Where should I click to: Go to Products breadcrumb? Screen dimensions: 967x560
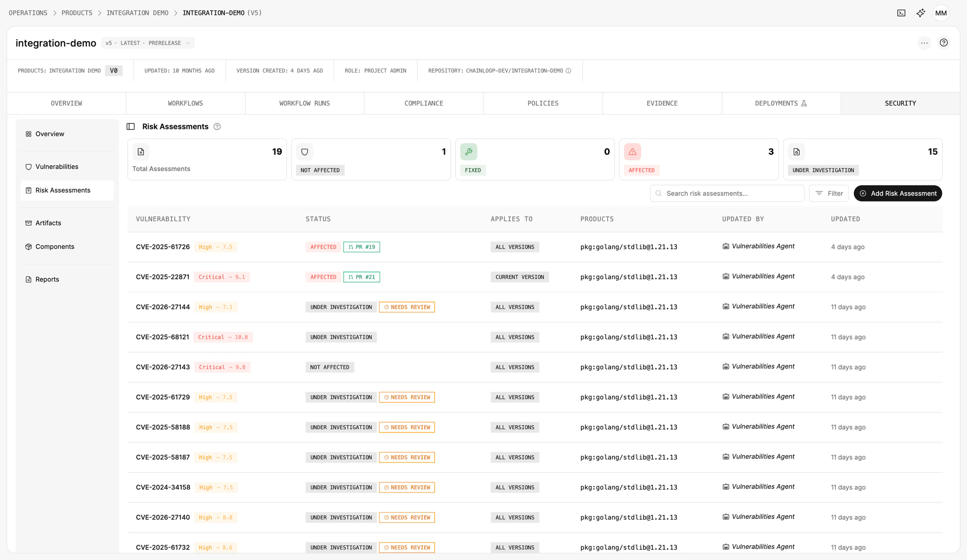77,13
